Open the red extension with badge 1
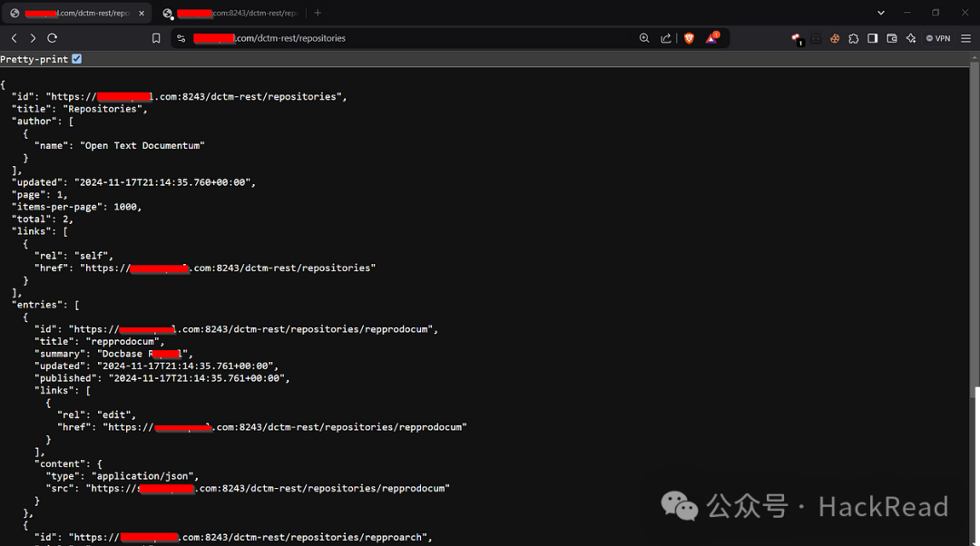Viewport: 980px width, 546px height. [x=797, y=39]
